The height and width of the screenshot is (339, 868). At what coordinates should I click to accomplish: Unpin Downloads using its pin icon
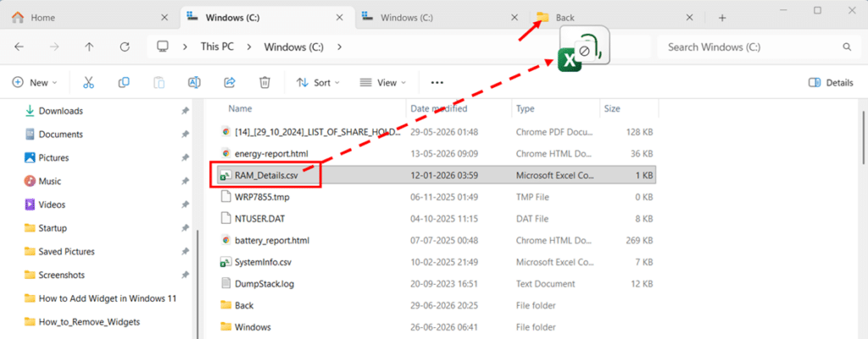click(x=185, y=111)
